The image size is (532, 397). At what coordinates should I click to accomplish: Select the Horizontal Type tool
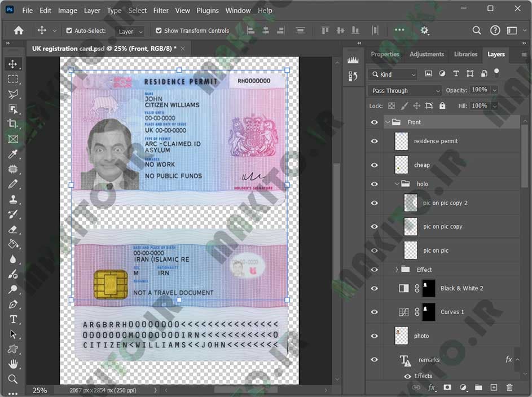click(13, 319)
